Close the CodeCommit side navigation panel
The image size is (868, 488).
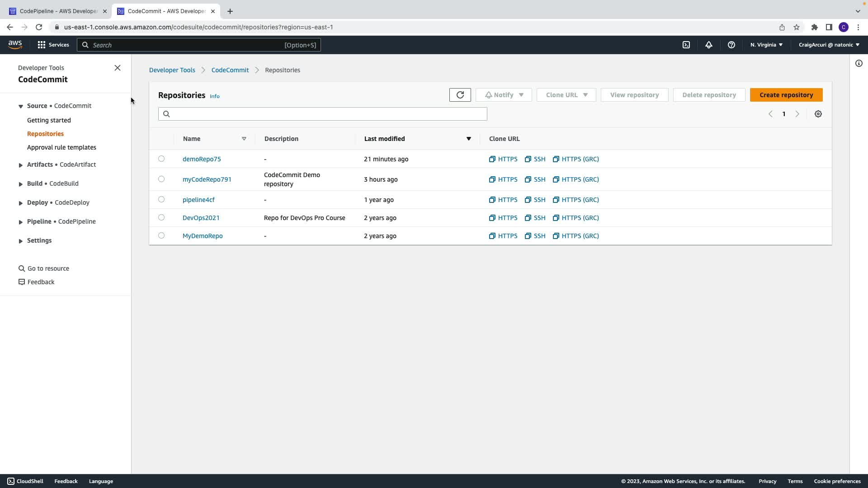pyautogui.click(x=118, y=68)
